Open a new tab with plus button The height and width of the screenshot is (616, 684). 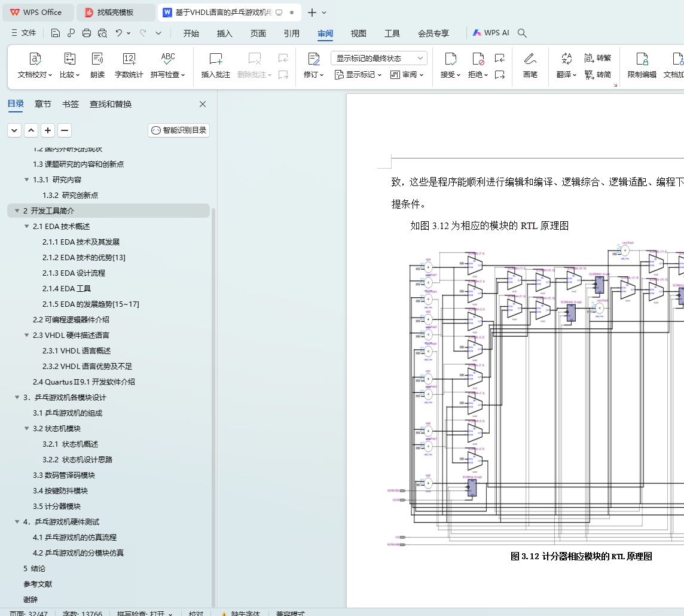(x=312, y=13)
